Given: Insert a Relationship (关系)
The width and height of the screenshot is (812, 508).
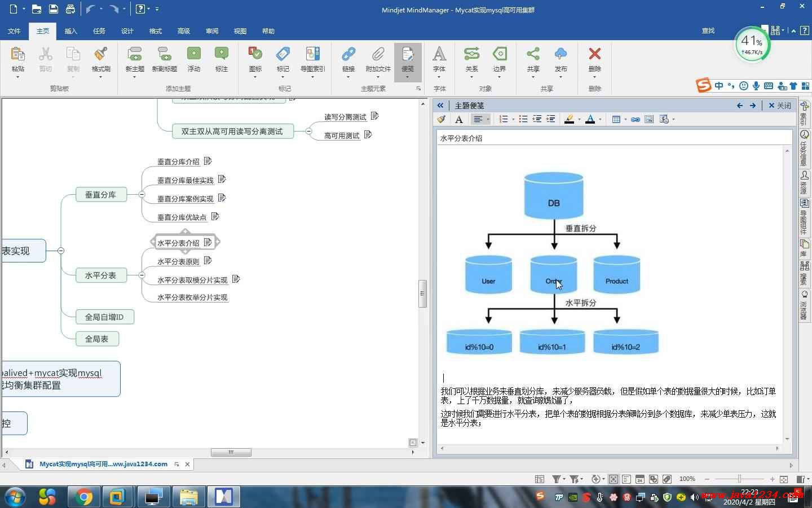Looking at the screenshot, I should pyautogui.click(x=471, y=54).
